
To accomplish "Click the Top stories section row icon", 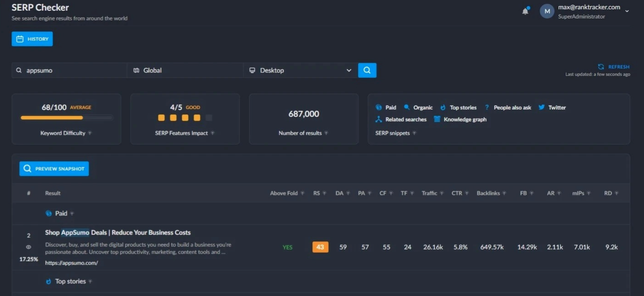I will pyautogui.click(x=49, y=281).
